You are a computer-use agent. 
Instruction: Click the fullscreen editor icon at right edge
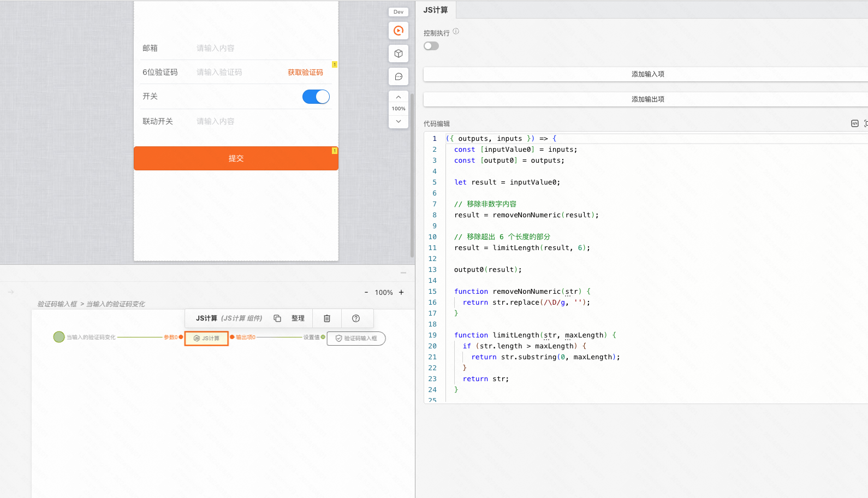866,123
